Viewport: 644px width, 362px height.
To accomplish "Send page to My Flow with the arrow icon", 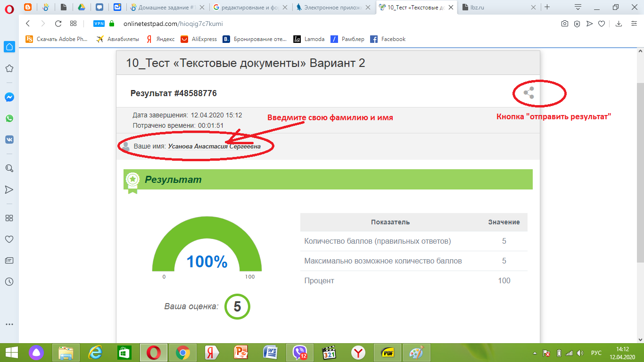I will point(589,23).
